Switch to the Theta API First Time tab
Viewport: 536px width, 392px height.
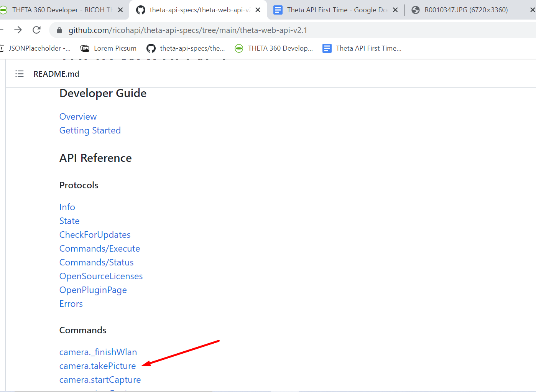[337, 10]
